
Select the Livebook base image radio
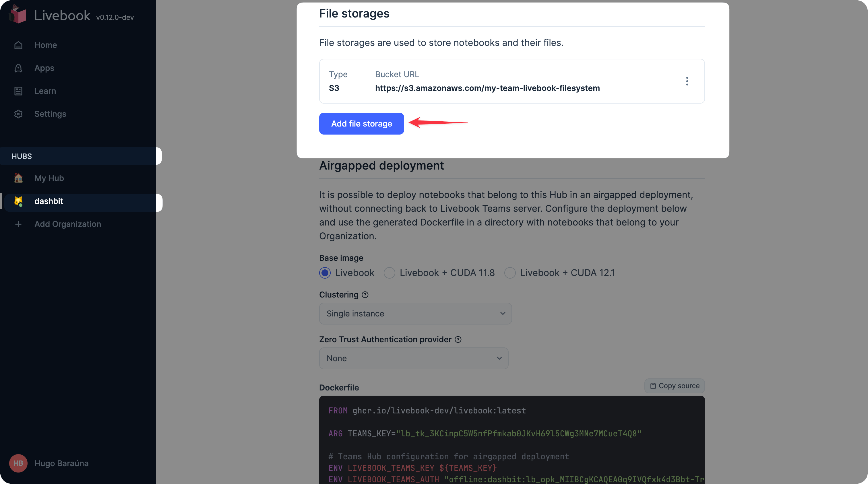(x=325, y=273)
